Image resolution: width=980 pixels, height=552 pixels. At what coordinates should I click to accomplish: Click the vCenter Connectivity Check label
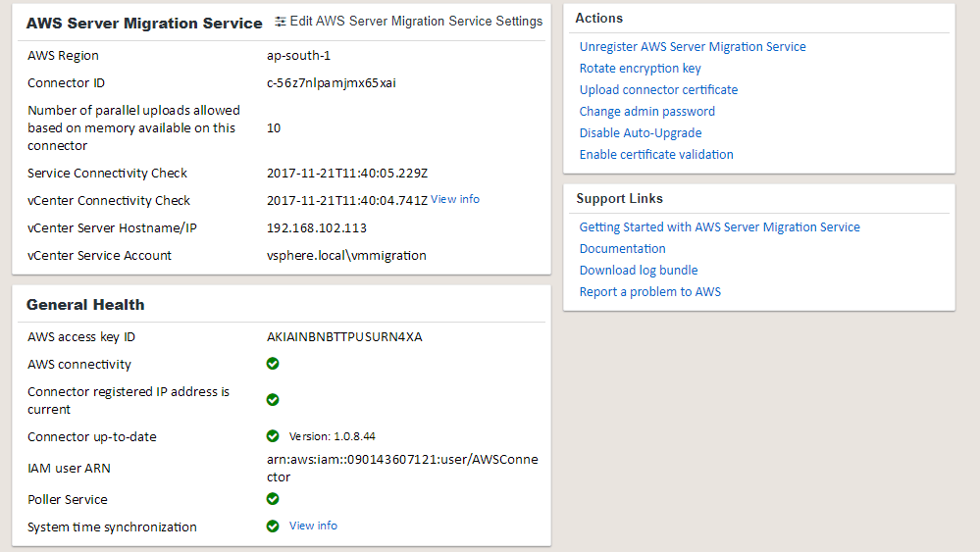[109, 200]
